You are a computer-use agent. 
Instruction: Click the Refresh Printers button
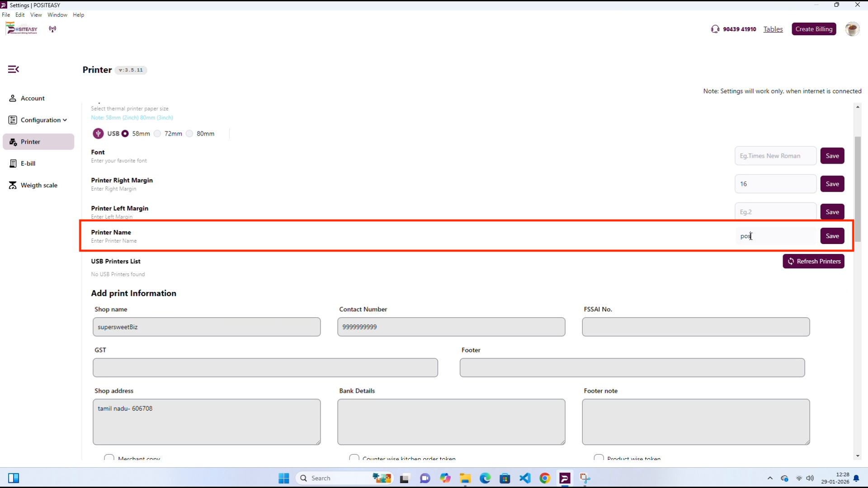pyautogui.click(x=813, y=261)
